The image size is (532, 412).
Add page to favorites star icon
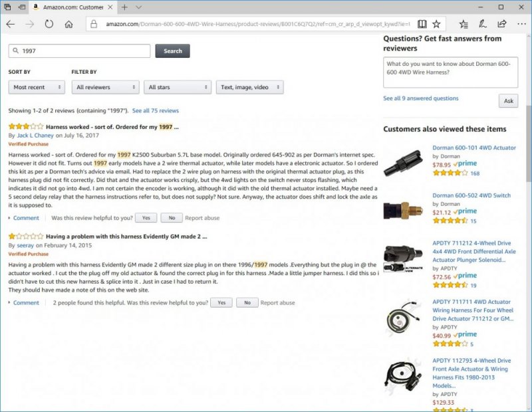tap(436, 24)
